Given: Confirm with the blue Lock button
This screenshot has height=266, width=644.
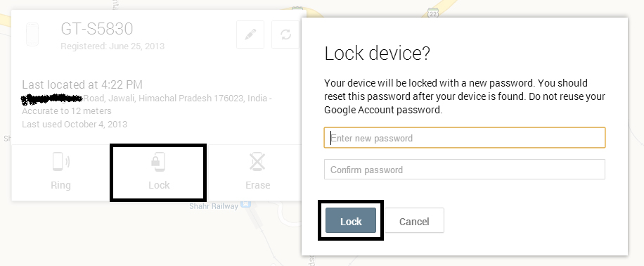Looking at the screenshot, I should pyautogui.click(x=351, y=221).
